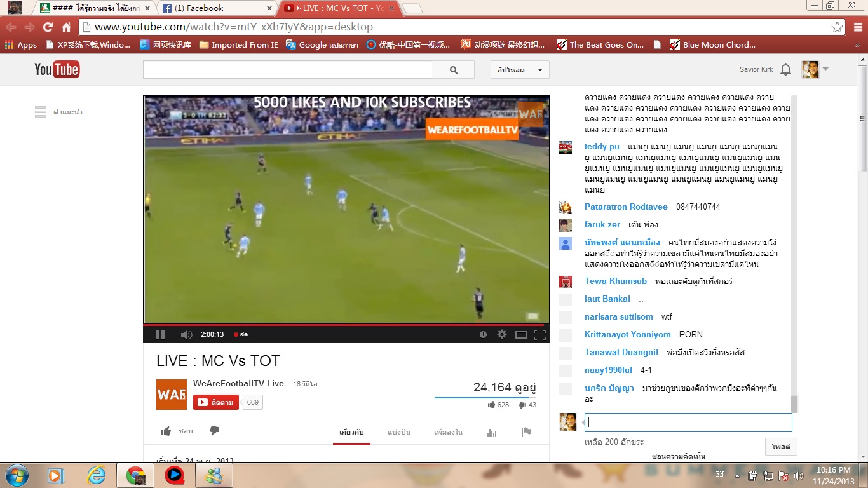This screenshot has height=488, width=868.
Task: Open faruk zer's profile link
Action: click(x=602, y=225)
